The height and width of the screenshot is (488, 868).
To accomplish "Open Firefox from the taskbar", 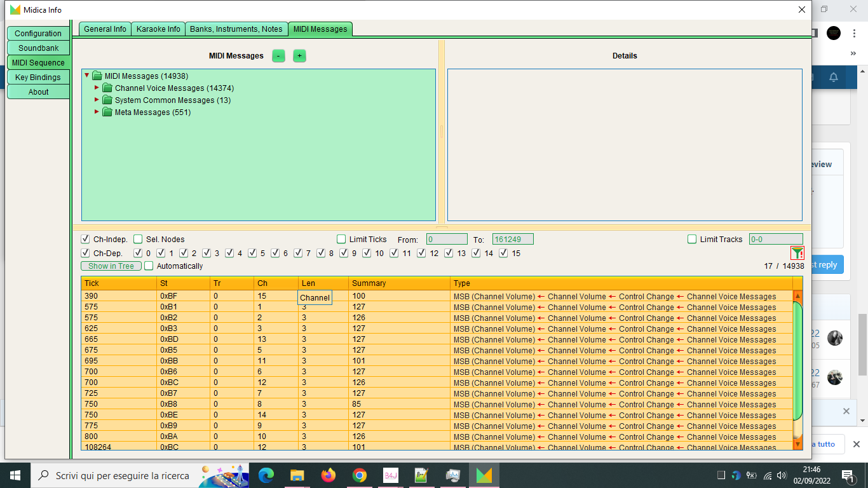I will click(328, 475).
